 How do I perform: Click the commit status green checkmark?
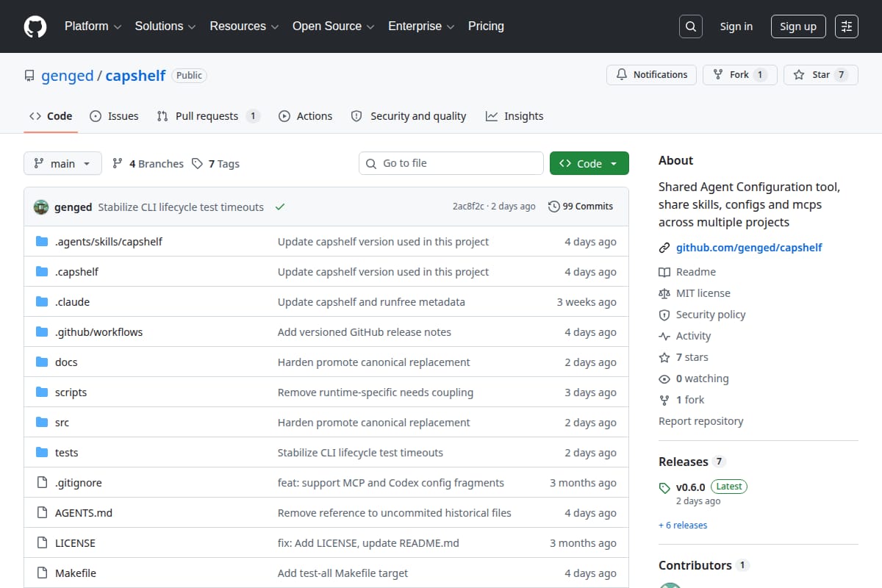tap(279, 207)
